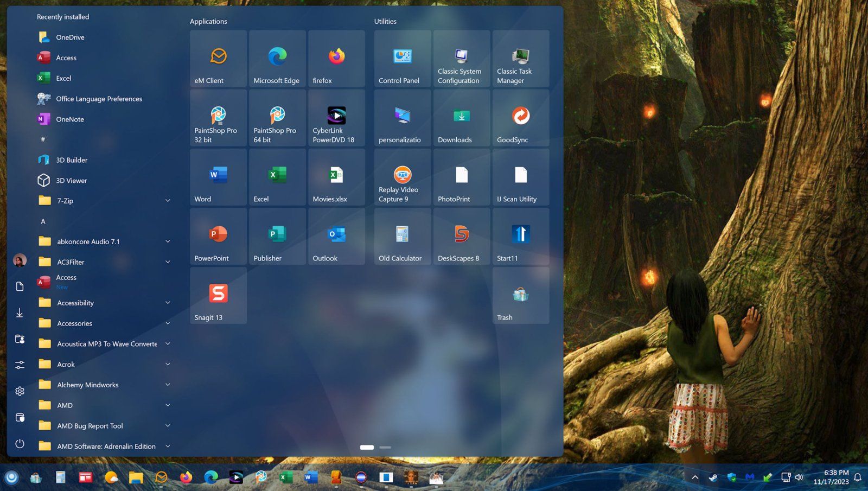Click the Power button in sidebar

(20, 444)
